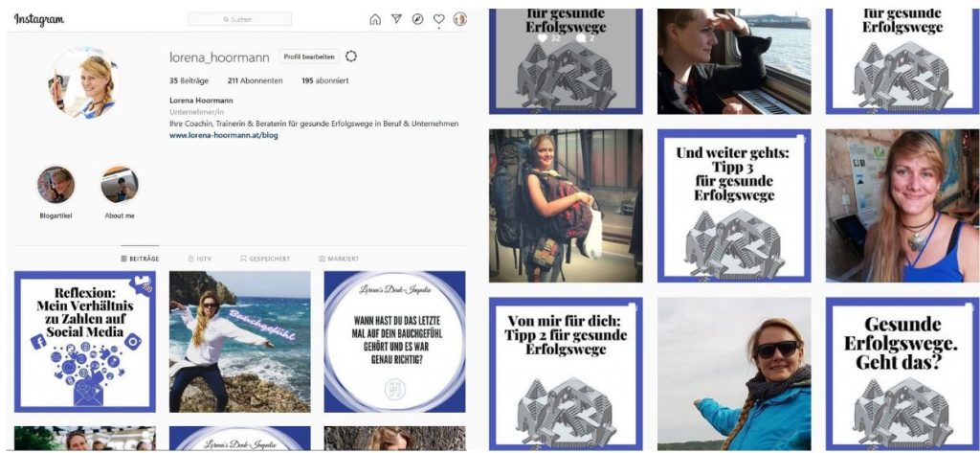Show the 195 abonniert list
980x453 pixels.
325,80
